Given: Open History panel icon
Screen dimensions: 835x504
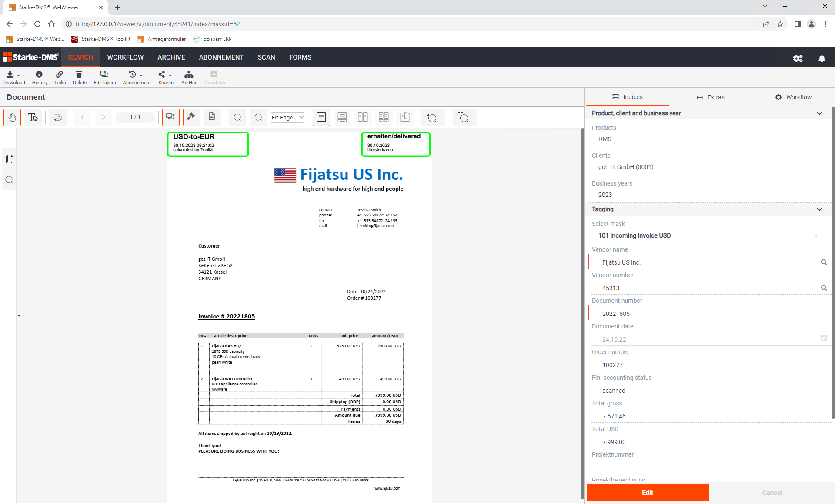Looking at the screenshot, I should coord(39,76).
